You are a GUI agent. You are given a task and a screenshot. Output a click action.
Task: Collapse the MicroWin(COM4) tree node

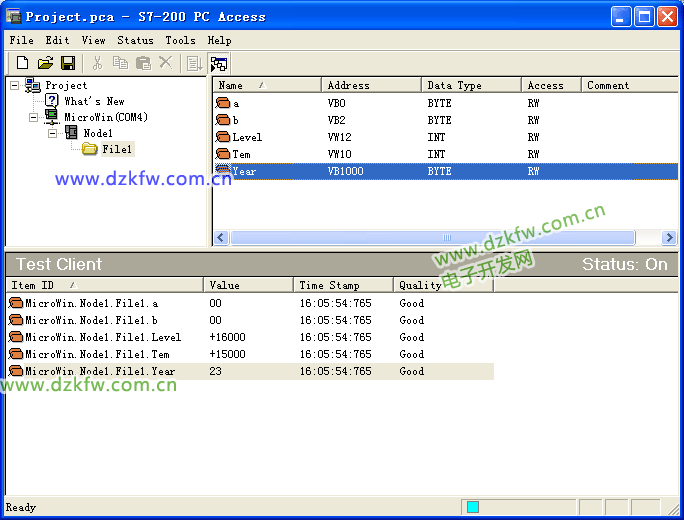click(34, 118)
